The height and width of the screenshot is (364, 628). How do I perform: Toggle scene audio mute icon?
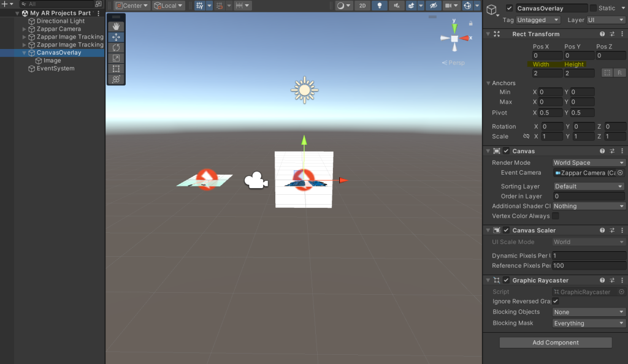[397, 6]
